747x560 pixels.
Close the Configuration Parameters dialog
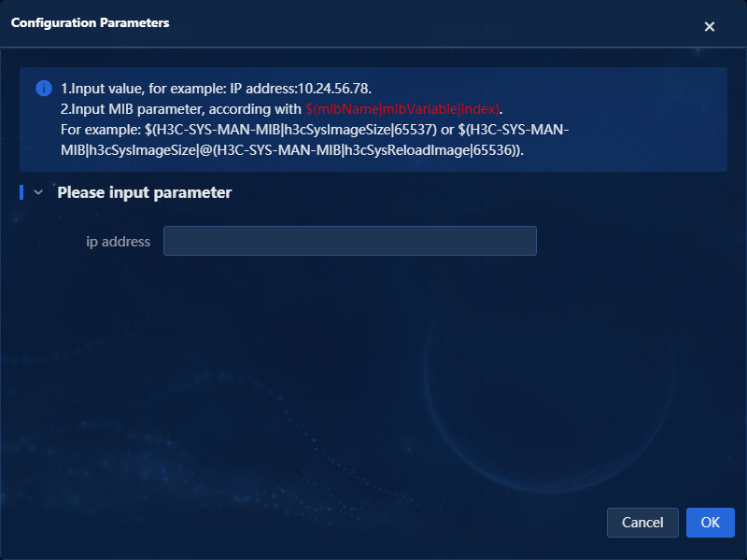click(x=710, y=27)
